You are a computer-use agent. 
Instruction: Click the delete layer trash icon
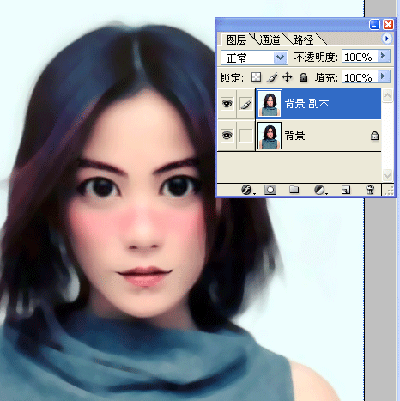pos(370,190)
